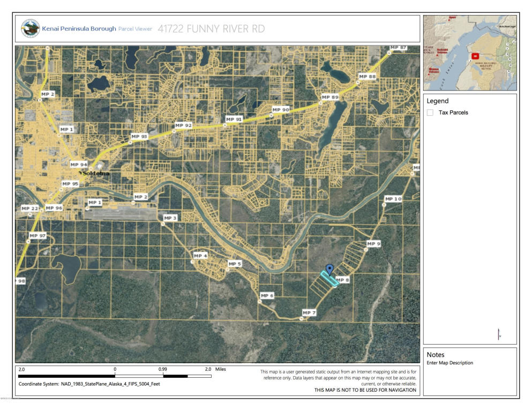Select the cyan highlighted parcel near MP 8
This screenshot has width=532, height=411.
point(329,279)
